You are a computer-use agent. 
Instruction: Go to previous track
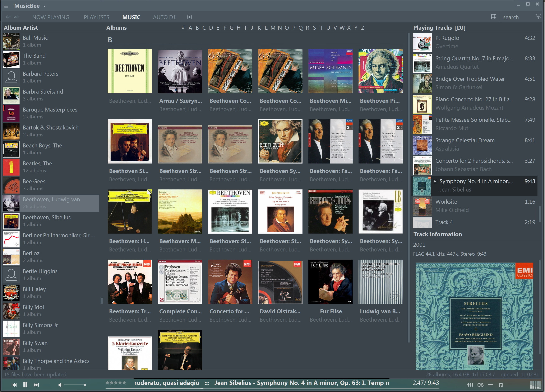click(x=14, y=385)
